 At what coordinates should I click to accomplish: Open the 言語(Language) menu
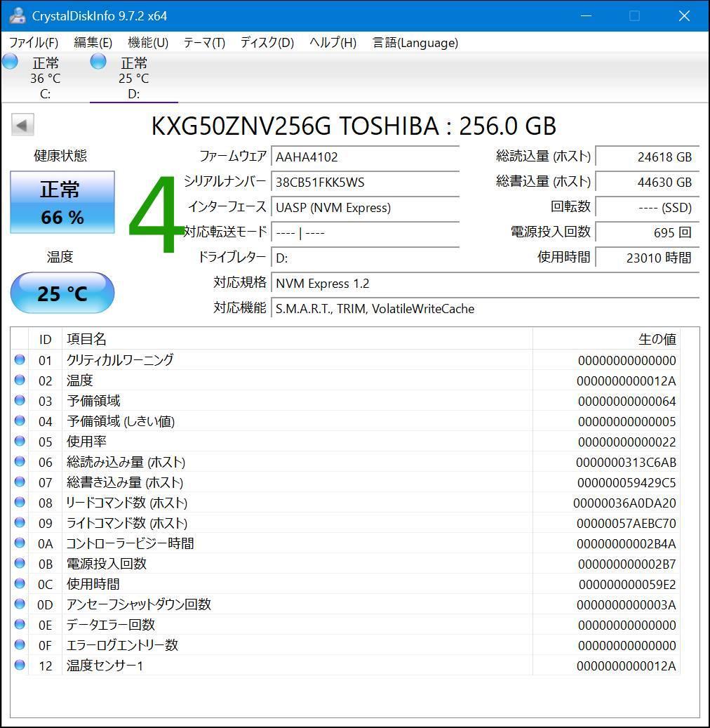414,43
